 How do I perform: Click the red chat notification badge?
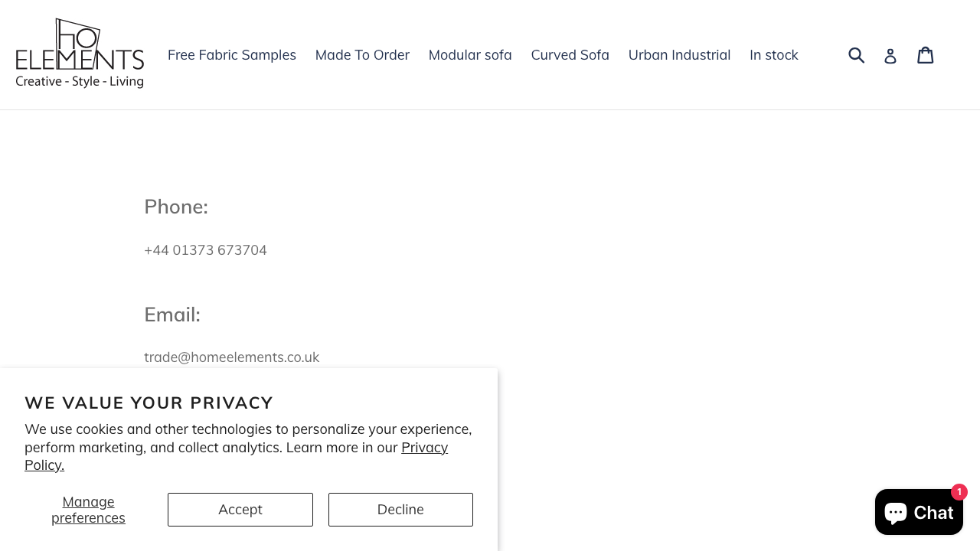point(959,492)
